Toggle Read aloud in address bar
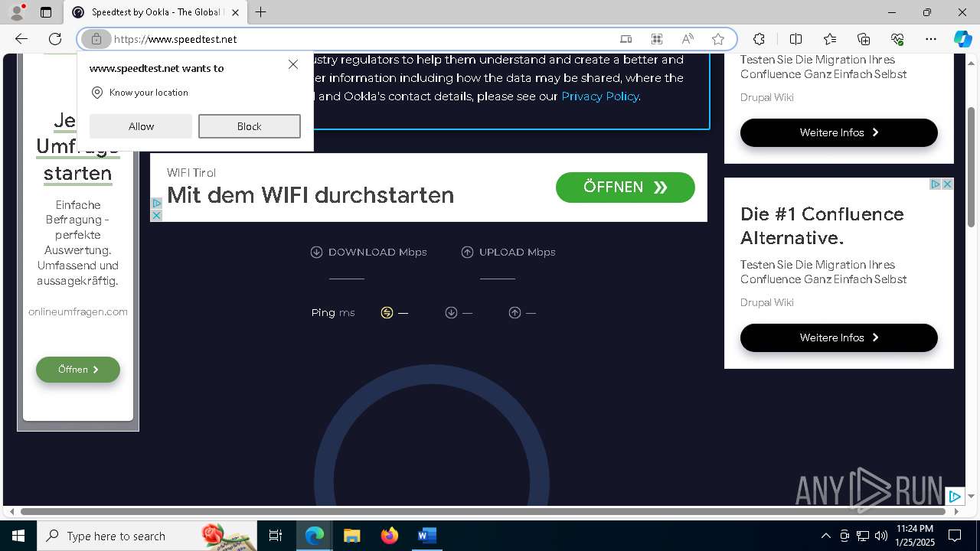Image resolution: width=980 pixels, height=551 pixels. point(688,39)
